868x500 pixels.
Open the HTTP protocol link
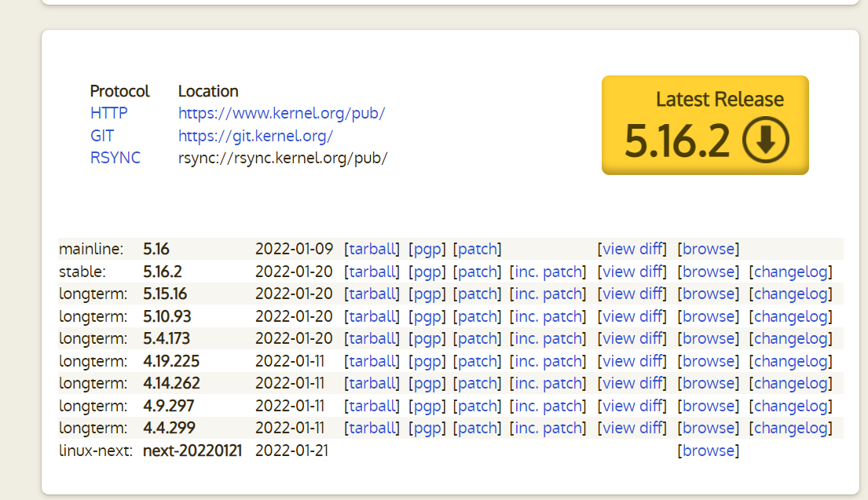108,113
